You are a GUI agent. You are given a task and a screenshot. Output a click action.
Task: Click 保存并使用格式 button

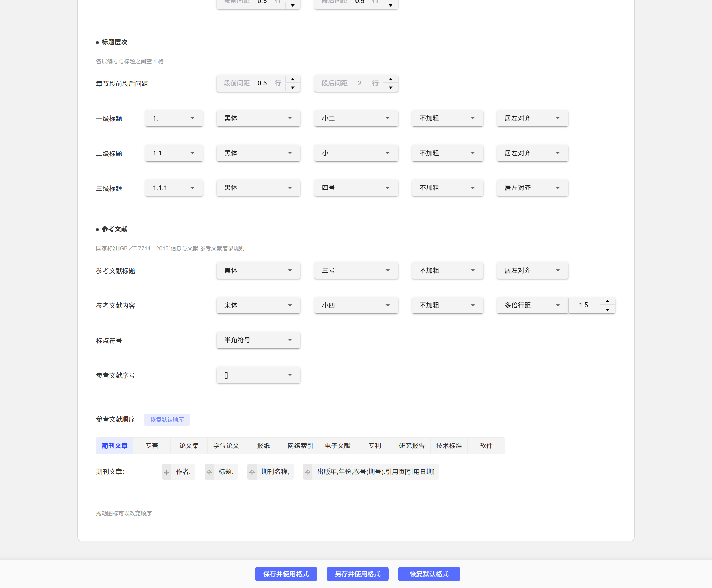click(x=286, y=574)
